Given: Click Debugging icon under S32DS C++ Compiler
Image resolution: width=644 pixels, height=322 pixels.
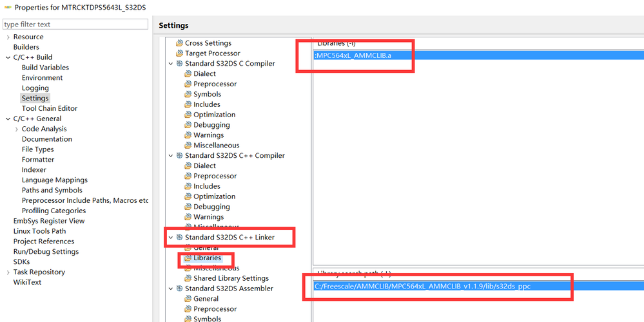Looking at the screenshot, I should [188, 207].
